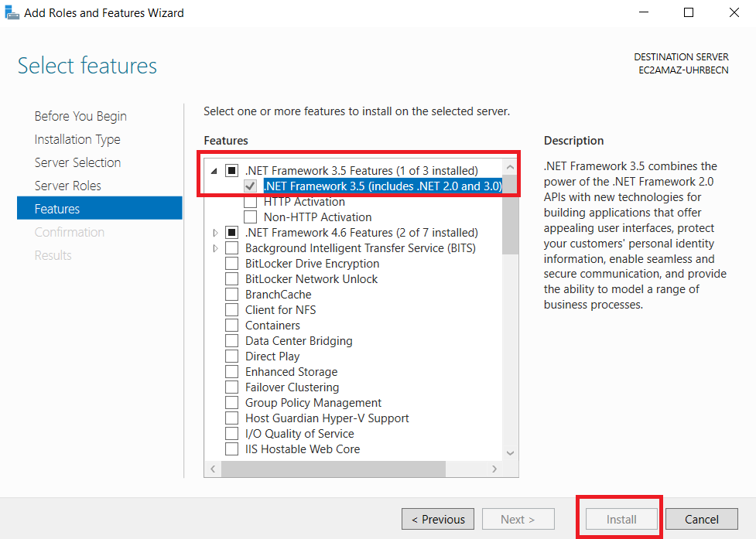The width and height of the screenshot is (756, 539).
Task: Click the EC2AMAZ-UHRBECN destination server name
Action: (683, 70)
